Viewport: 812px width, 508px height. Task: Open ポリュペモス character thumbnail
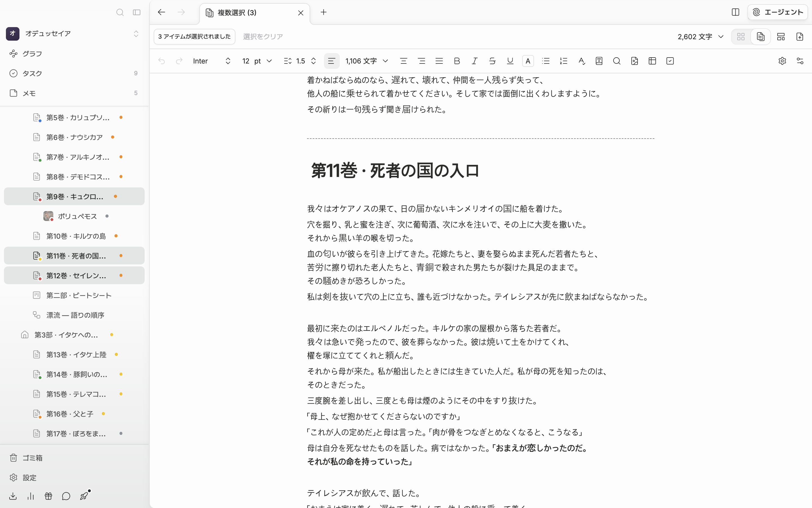point(48,216)
